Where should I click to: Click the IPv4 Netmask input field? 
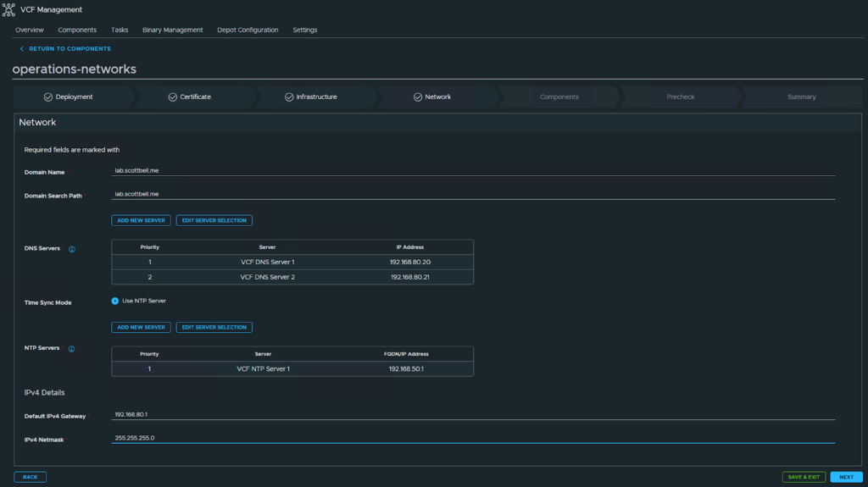tap(473, 438)
